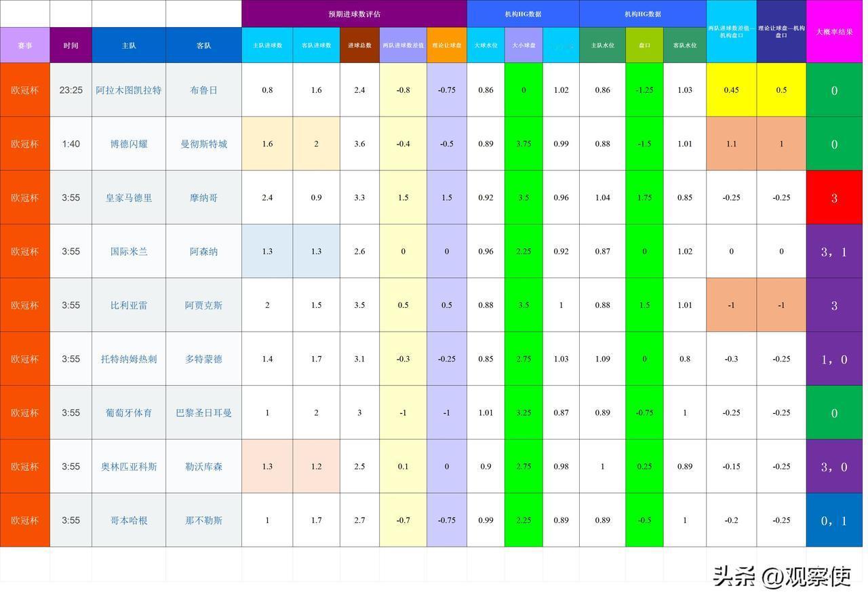Select the orange 1.1 cell in 曼彻斯特城 row
The width and height of the screenshot is (868, 605).
click(731, 144)
